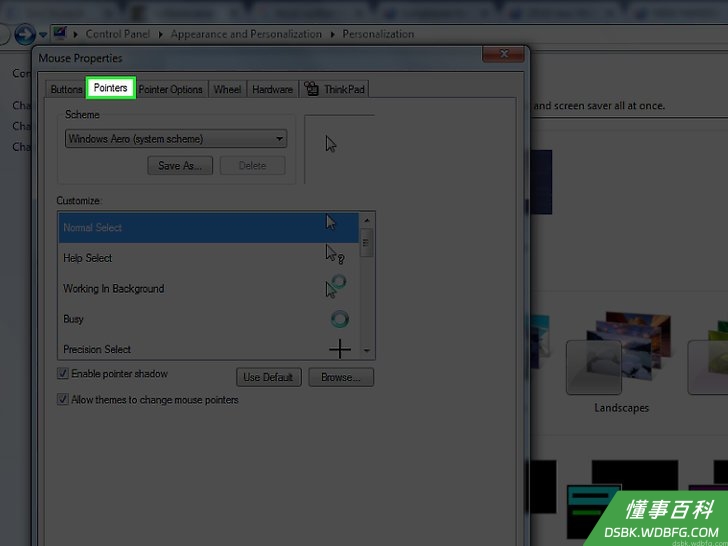Click the ThinkPad tab icon

[x=312, y=88]
